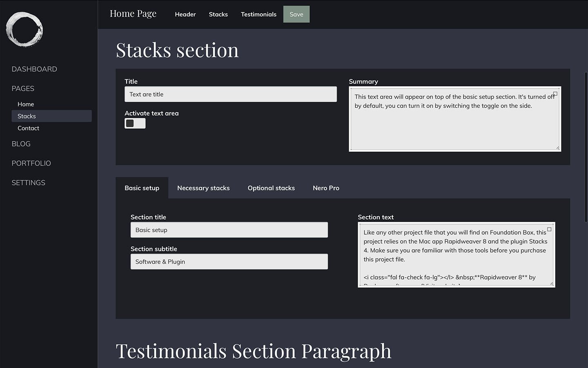The height and width of the screenshot is (368, 588).
Task: Open the SETTINGS sidebar section
Action: 29,183
